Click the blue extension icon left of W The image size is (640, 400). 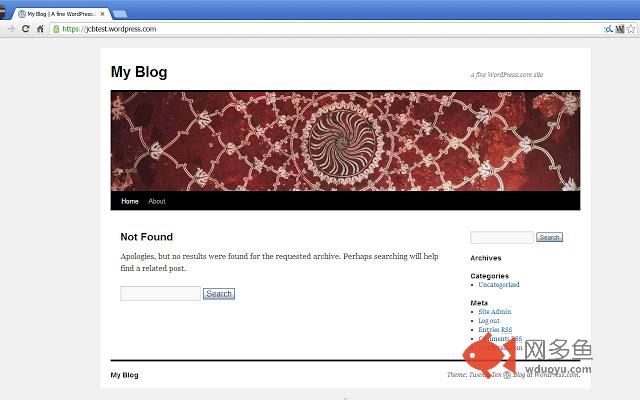click(x=608, y=29)
